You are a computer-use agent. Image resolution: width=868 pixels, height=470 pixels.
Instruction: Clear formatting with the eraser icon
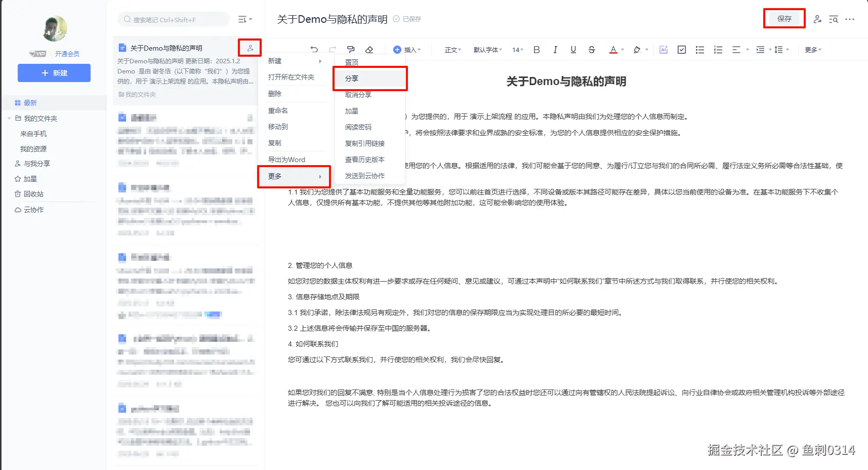[369, 50]
